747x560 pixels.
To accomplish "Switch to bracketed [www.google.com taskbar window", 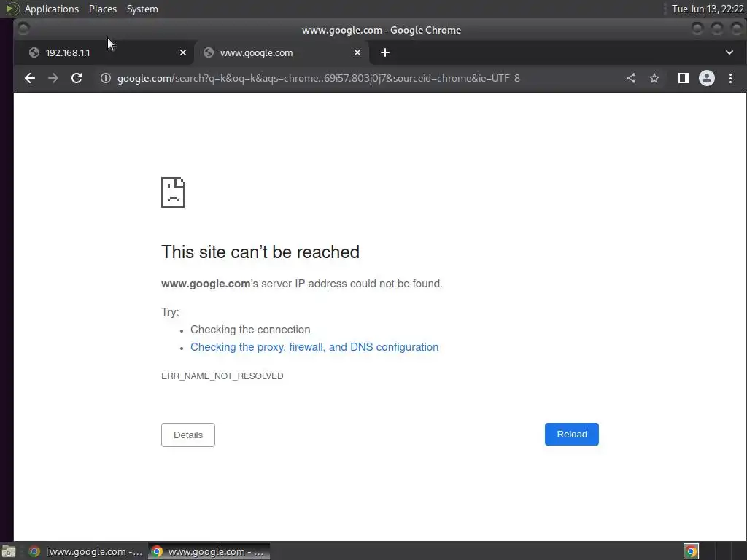I will [86, 552].
